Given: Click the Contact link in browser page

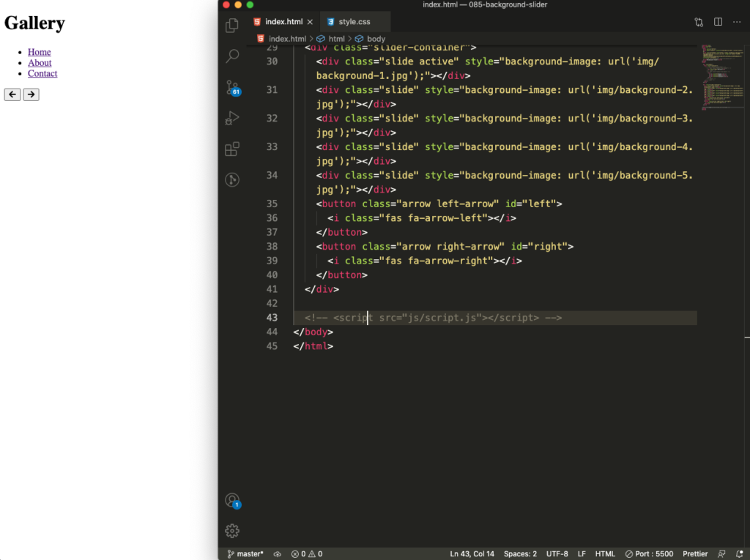Looking at the screenshot, I should [42, 73].
